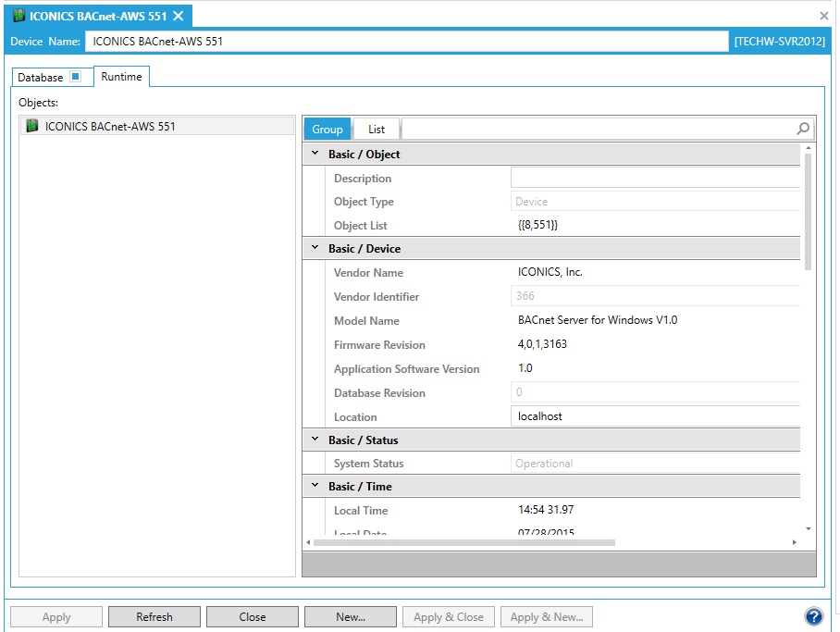The width and height of the screenshot is (840, 632).
Task: Click the Firmware Revision value 4,0,1,3163
Action: pos(542,344)
